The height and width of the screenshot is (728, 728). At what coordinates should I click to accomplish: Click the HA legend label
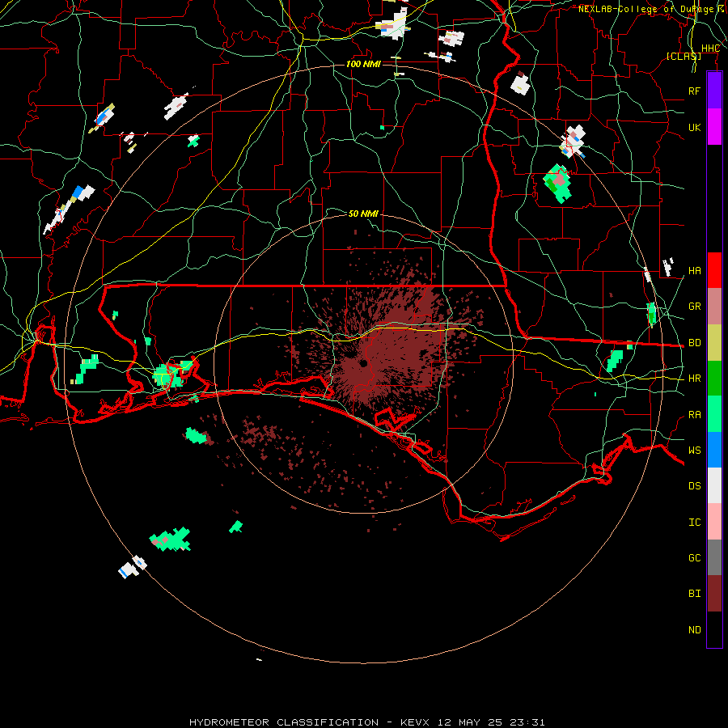694,270
